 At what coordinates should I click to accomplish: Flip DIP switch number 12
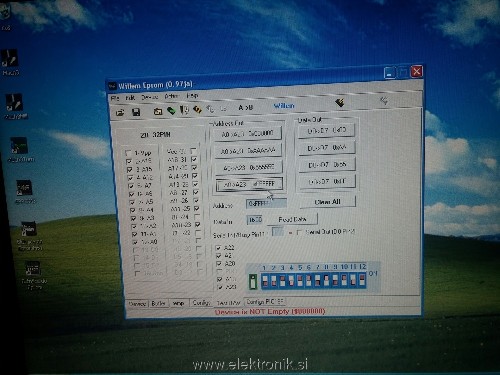point(362,280)
